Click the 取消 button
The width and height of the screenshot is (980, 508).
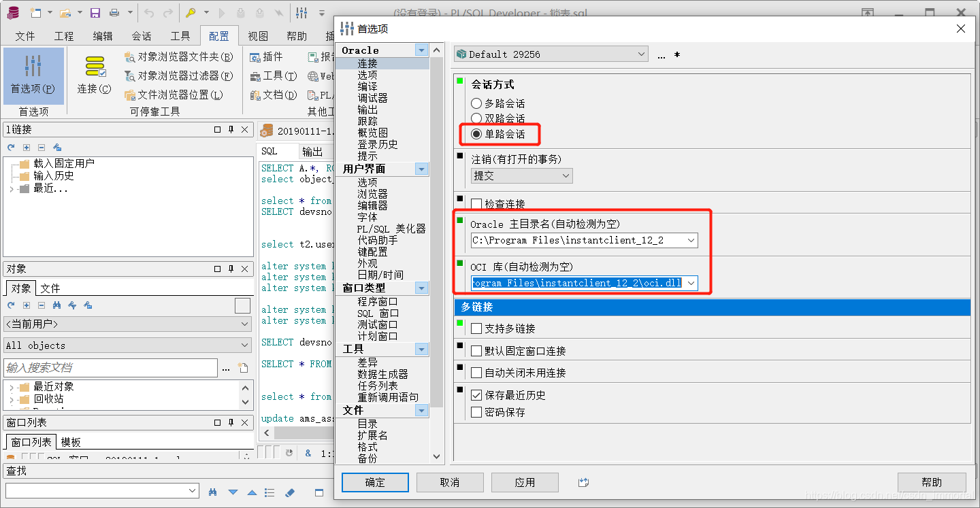pos(450,482)
